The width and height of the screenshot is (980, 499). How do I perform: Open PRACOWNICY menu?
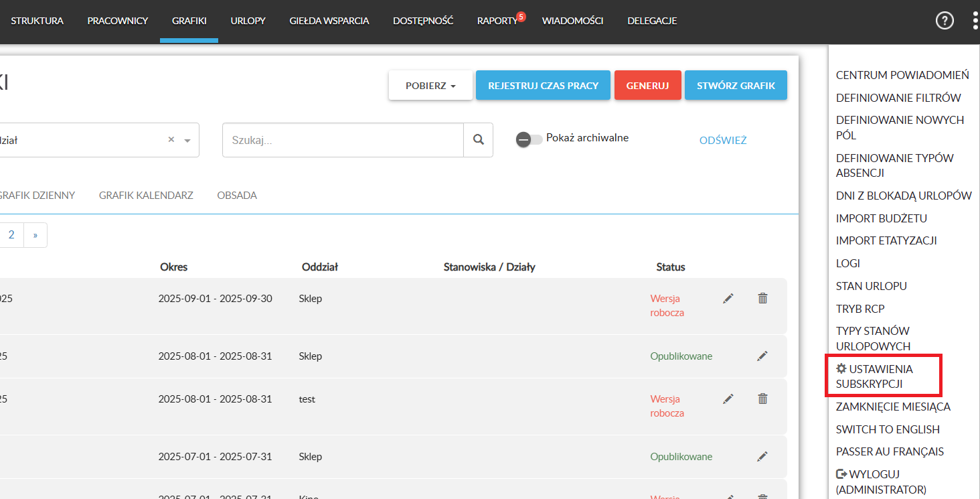tap(118, 21)
